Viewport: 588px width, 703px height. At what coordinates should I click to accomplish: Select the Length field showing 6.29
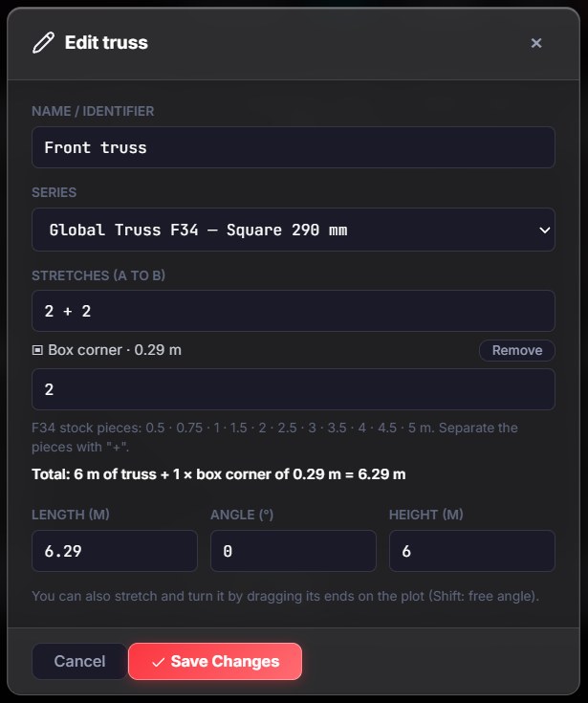[x=115, y=551]
